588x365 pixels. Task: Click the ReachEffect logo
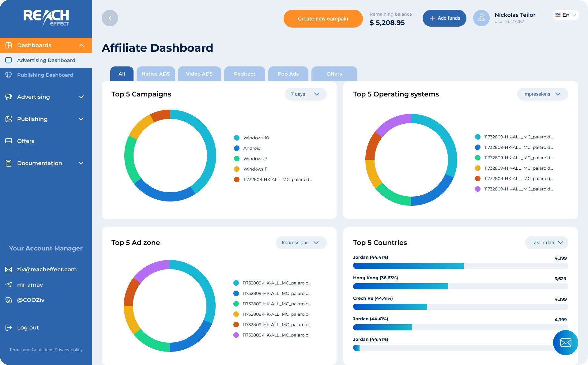click(x=46, y=18)
